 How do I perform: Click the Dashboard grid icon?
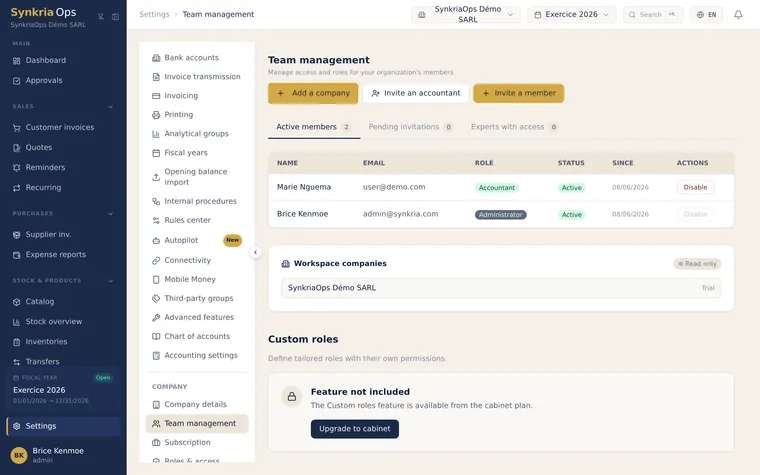point(16,61)
